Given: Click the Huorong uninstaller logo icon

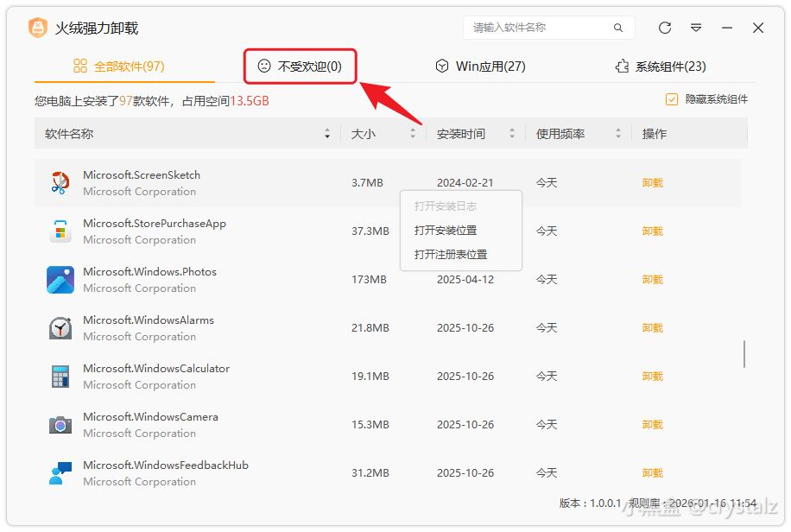Looking at the screenshot, I should click(x=38, y=28).
